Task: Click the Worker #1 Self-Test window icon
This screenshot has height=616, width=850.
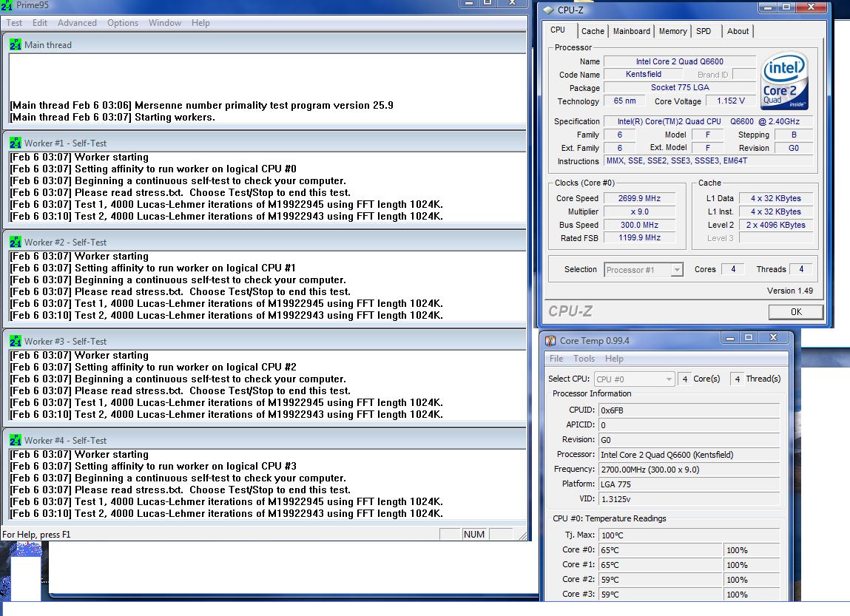Action: point(16,143)
